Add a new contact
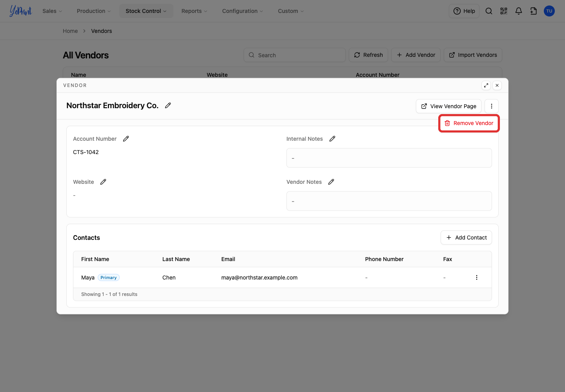565x392 pixels. coord(466,238)
